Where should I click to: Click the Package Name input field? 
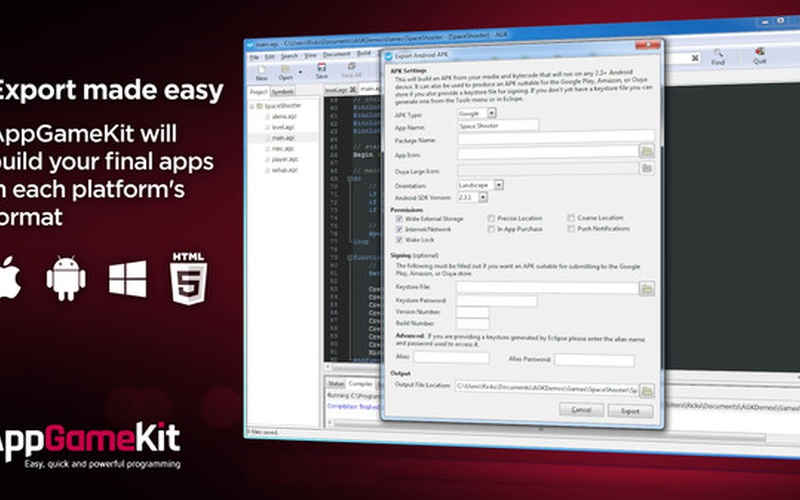pyautogui.click(x=555, y=137)
